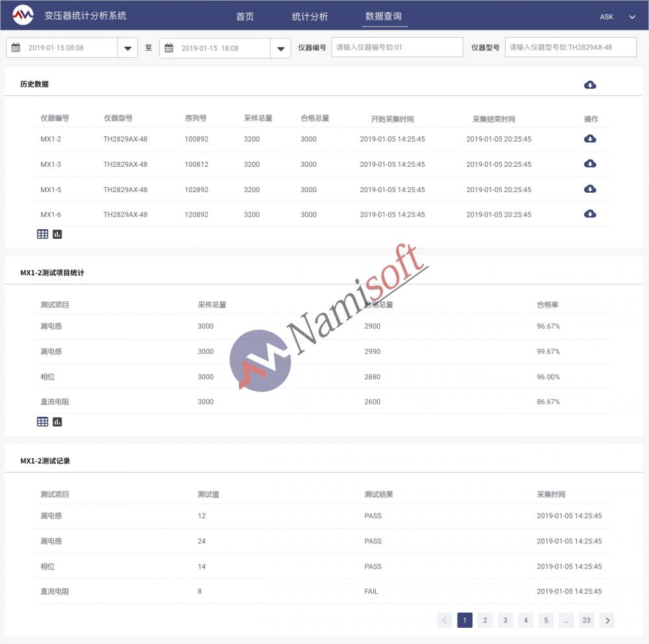This screenshot has height=644, width=649.
Task: Go to the 首页 tab
Action: tap(245, 17)
